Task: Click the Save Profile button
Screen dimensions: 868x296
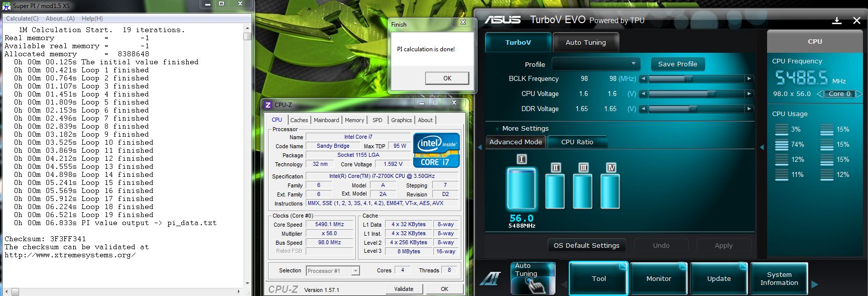Action: tap(678, 64)
